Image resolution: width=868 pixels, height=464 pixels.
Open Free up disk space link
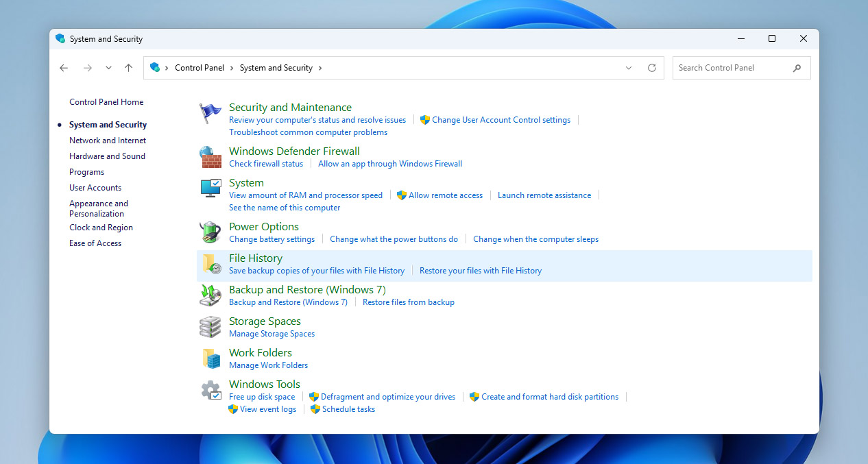tap(262, 397)
